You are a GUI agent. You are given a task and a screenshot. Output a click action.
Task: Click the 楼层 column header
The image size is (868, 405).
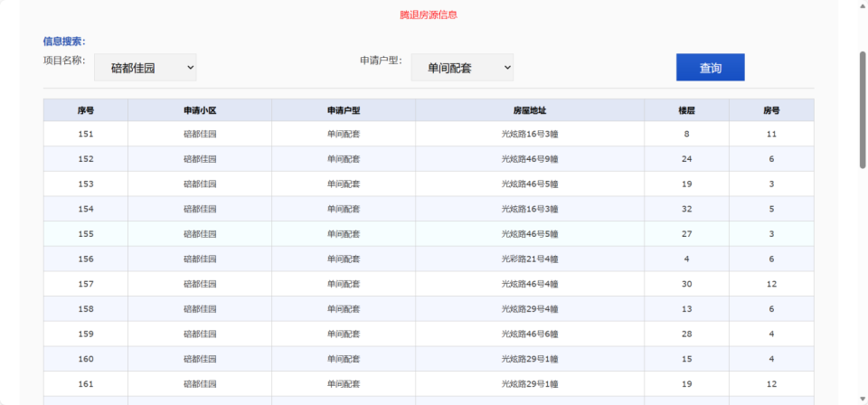click(687, 110)
